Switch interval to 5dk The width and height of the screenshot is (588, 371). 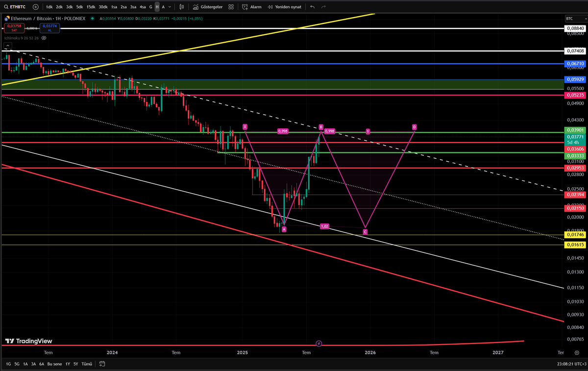click(x=80, y=7)
